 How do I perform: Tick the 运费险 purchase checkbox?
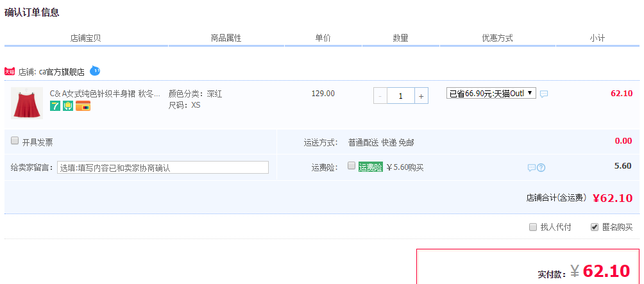351,165
